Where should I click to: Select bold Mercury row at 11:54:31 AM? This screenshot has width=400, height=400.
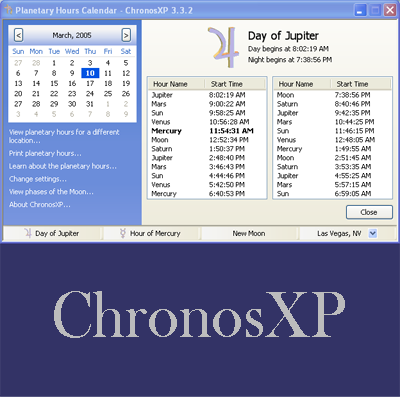click(207, 131)
